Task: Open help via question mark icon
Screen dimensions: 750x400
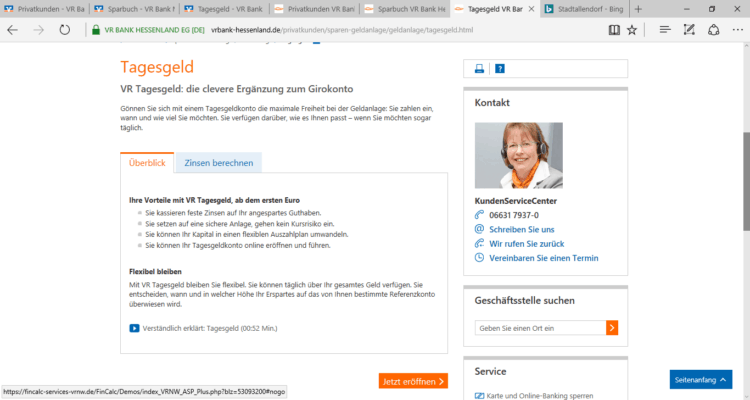Action: [x=499, y=68]
